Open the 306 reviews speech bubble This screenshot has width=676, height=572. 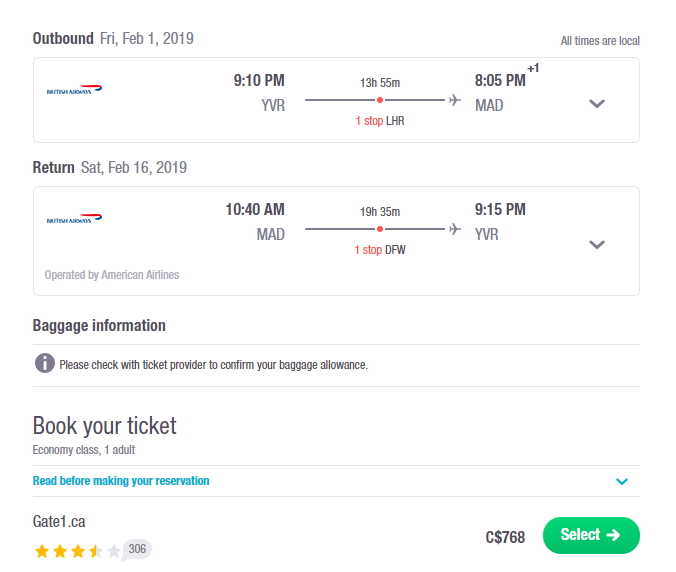pos(137,550)
